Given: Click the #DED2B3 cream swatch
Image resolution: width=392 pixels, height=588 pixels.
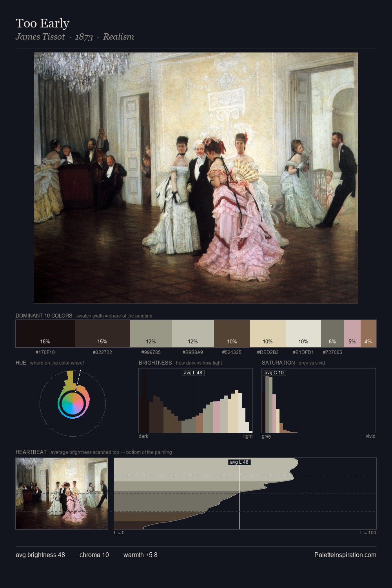Looking at the screenshot, I should click(x=268, y=334).
